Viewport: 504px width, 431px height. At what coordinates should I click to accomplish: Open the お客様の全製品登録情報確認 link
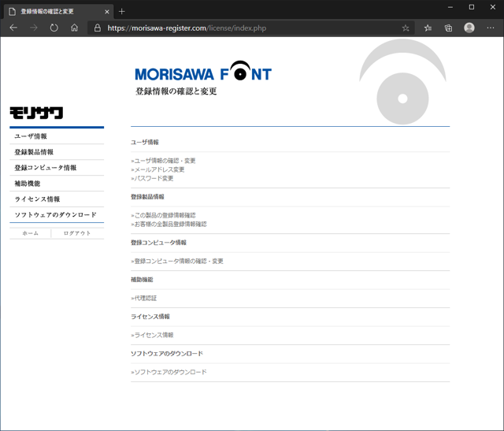click(169, 225)
